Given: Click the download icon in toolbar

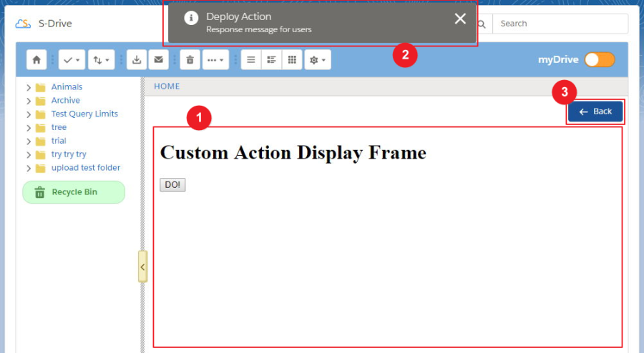Looking at the screenshot, I should pos(137,60).
